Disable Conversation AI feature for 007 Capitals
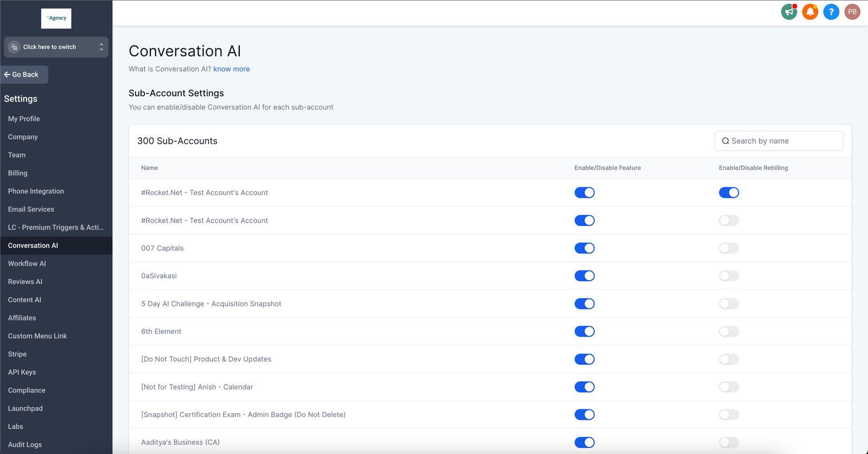868x454 pixels. pos(584,248)
